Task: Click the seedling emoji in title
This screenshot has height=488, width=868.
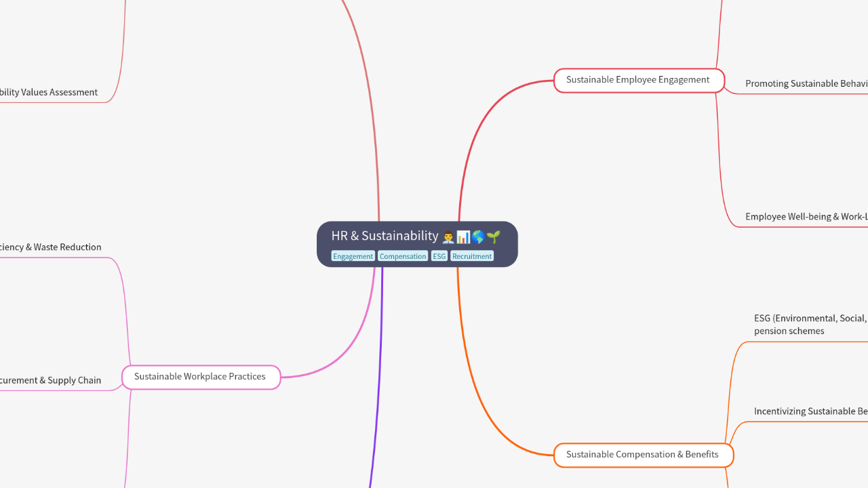Action: point(493,237)
